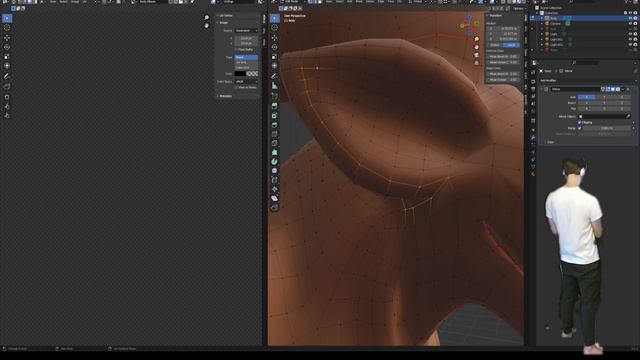Switch perspective/orthographic gizmo in 3D viewport

(x=476, y=63)
